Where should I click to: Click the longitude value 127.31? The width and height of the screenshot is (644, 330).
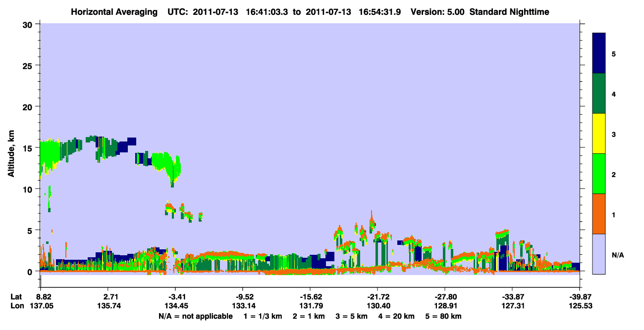pos(514,306)
